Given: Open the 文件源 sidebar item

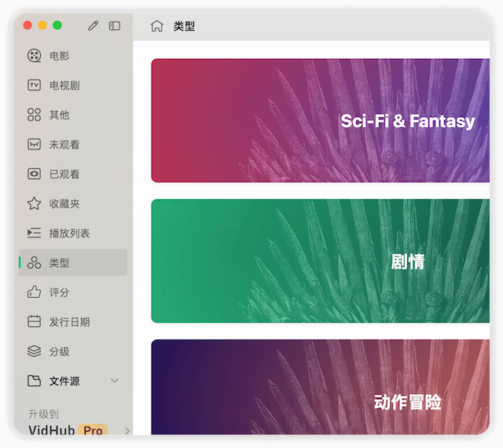Looking at the screenshot, I should point(64,381).
